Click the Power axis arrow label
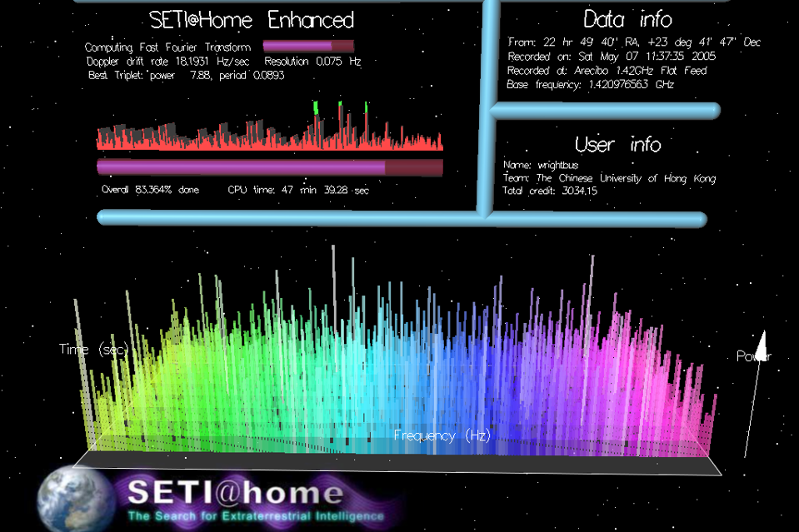This screenshot has height=532, width=799. pos(754,356)
